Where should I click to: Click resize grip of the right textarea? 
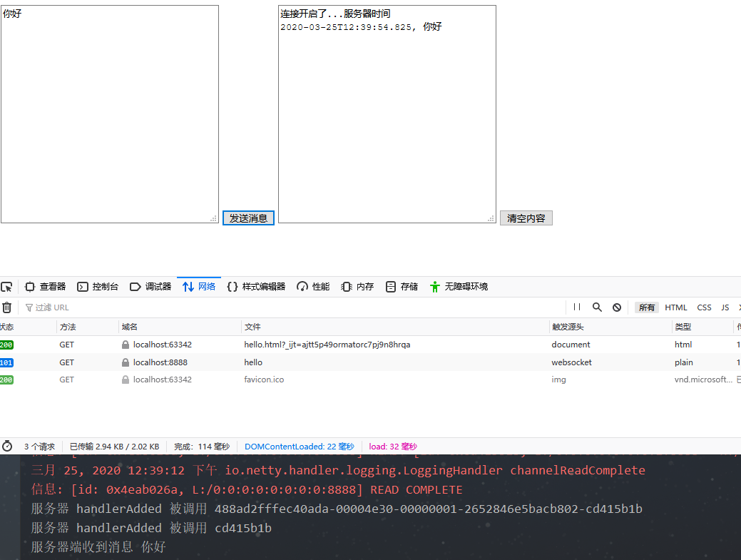491,219
